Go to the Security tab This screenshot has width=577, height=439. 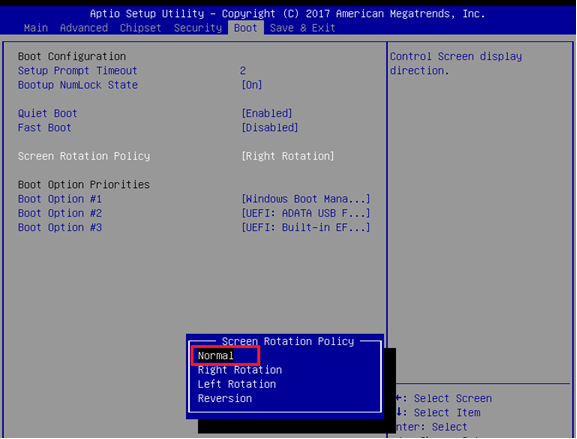(198, 28)
